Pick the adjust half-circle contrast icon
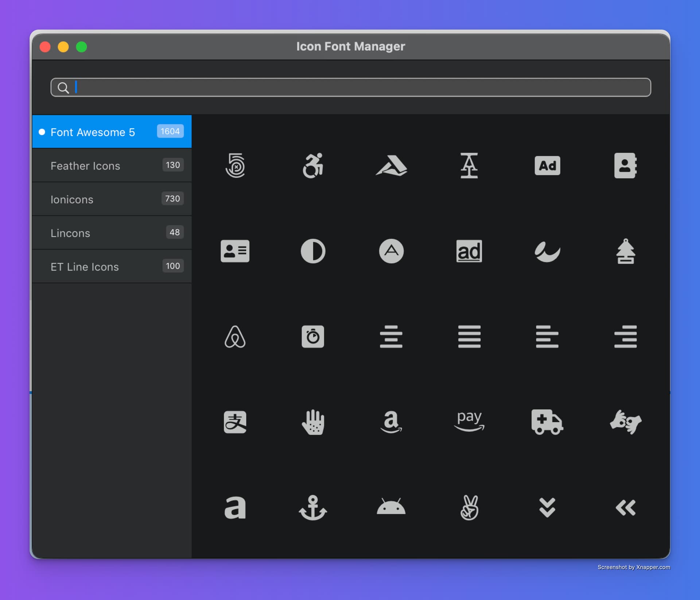This screenshot has height=600, width=700. [x=313, y=251]
